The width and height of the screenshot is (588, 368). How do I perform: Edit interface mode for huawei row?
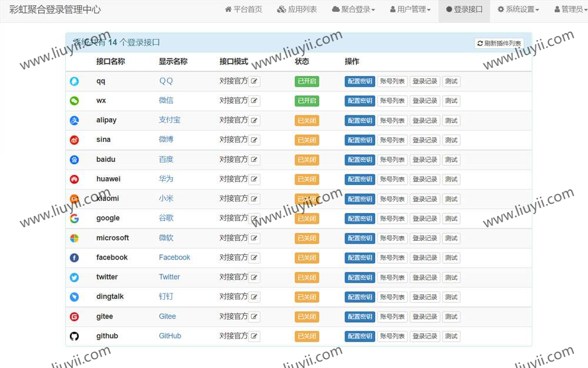click(254, 179)
